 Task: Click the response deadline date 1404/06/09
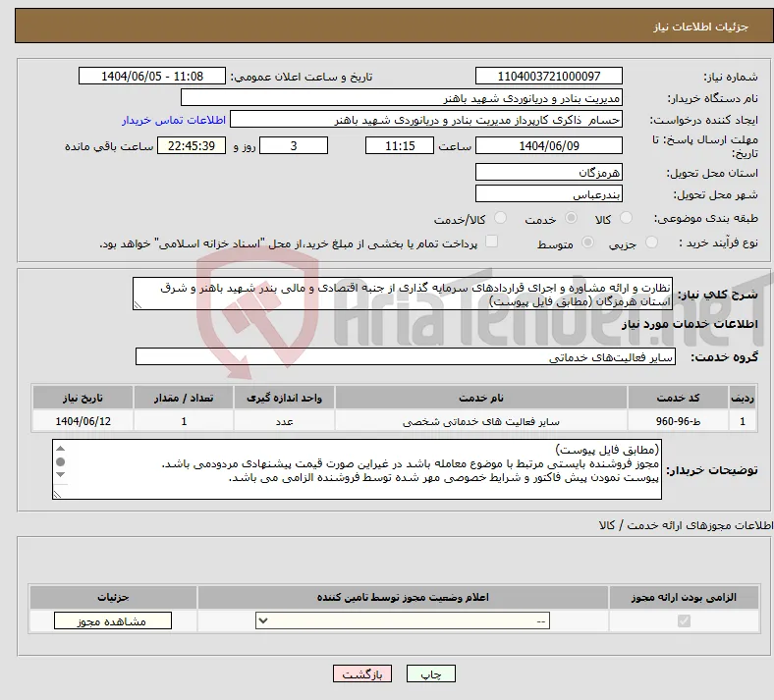(549, 145)
